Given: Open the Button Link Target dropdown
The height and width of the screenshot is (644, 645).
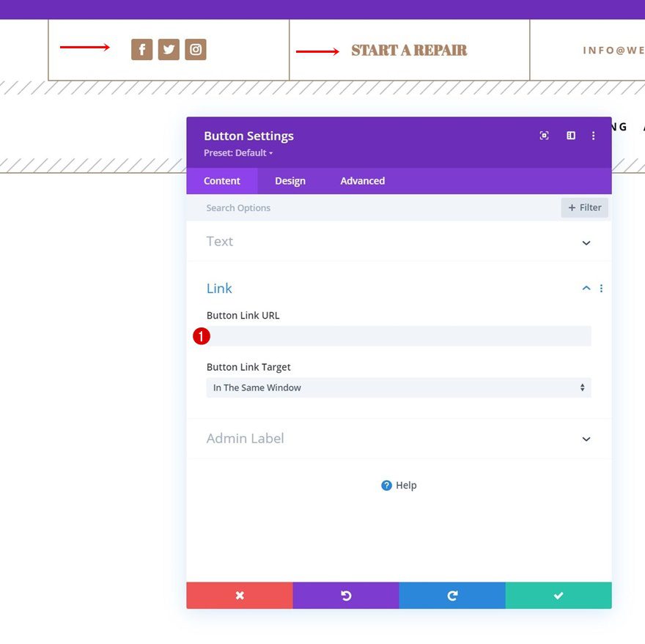Looking at the screenshot, I should click(x=399, y=388).
